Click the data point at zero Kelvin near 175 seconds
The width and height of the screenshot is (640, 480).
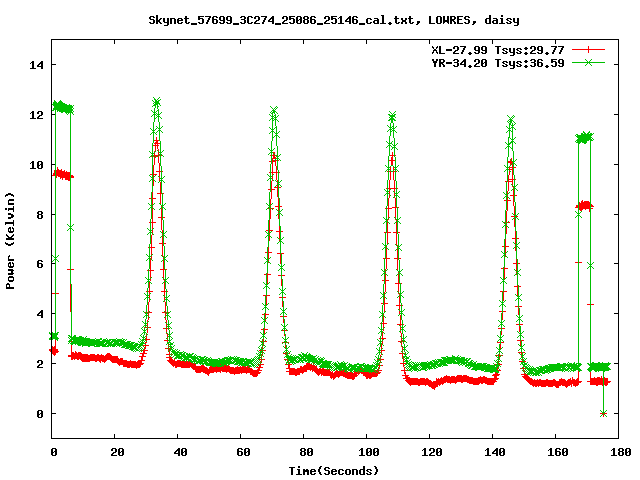tap(603, 413)
